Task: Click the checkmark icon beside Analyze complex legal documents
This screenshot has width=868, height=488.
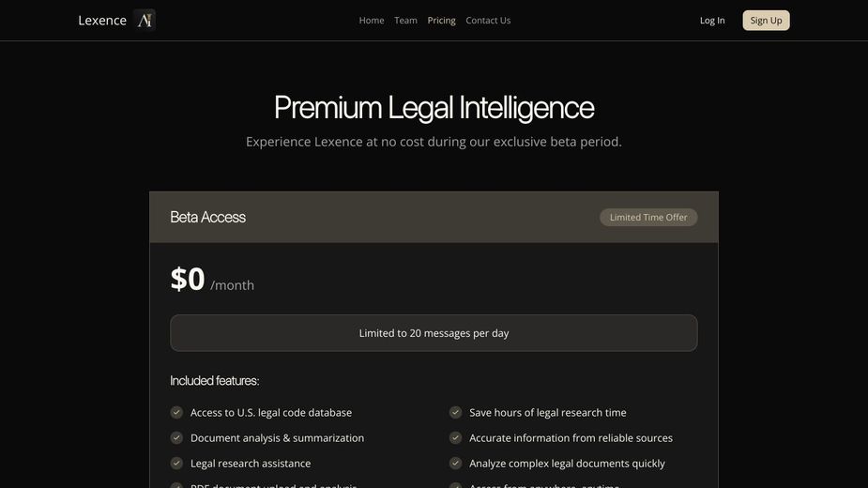Action: (x=455, y=463)
